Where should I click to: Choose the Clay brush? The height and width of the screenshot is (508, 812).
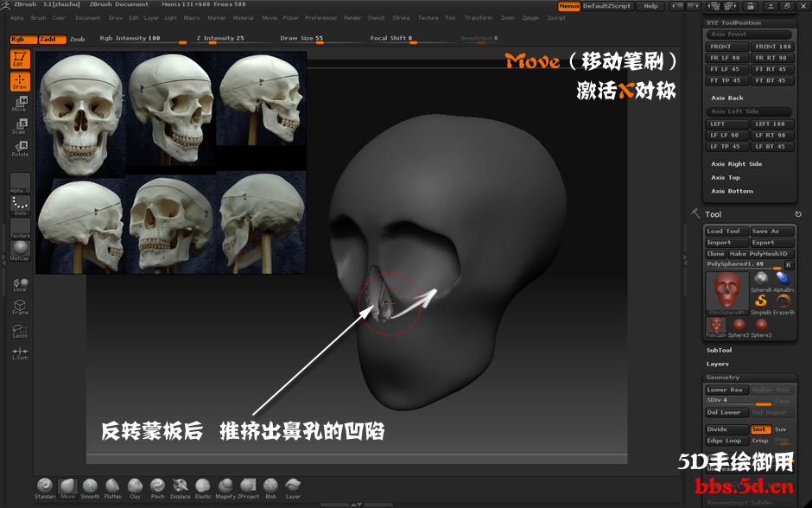click(x=135, y=488)
